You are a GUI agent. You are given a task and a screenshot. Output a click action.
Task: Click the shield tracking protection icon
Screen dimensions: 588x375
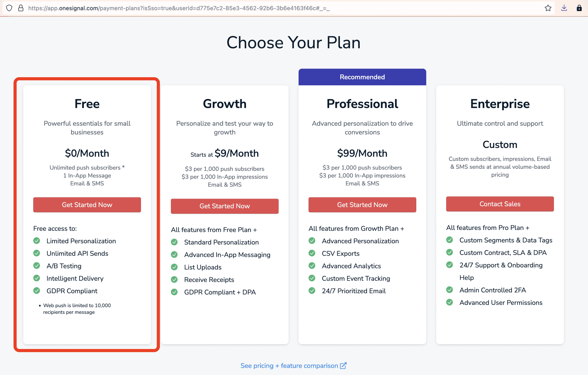(x=9, y=8)
